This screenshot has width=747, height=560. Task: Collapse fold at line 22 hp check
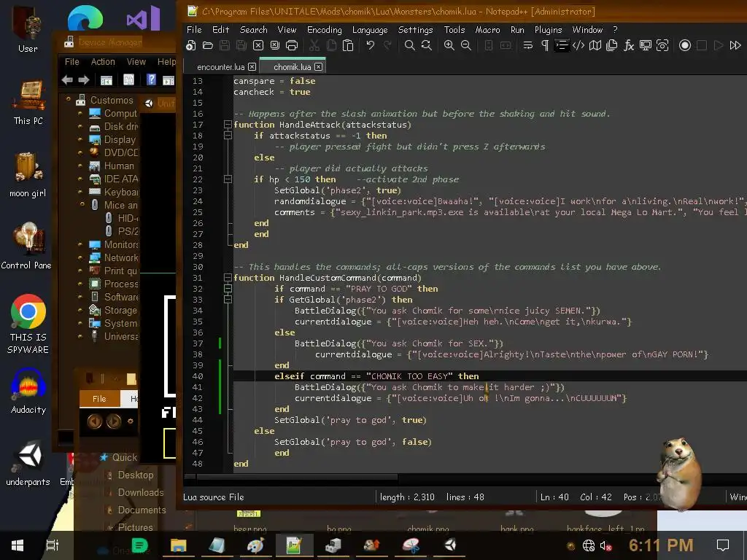[x=228, y=179]
